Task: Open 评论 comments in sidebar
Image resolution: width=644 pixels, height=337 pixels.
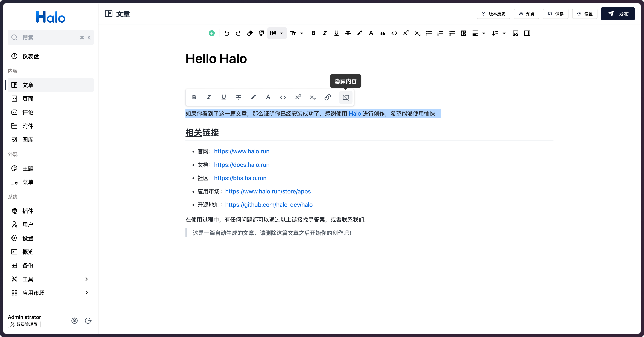Action: tap(51, 112)
